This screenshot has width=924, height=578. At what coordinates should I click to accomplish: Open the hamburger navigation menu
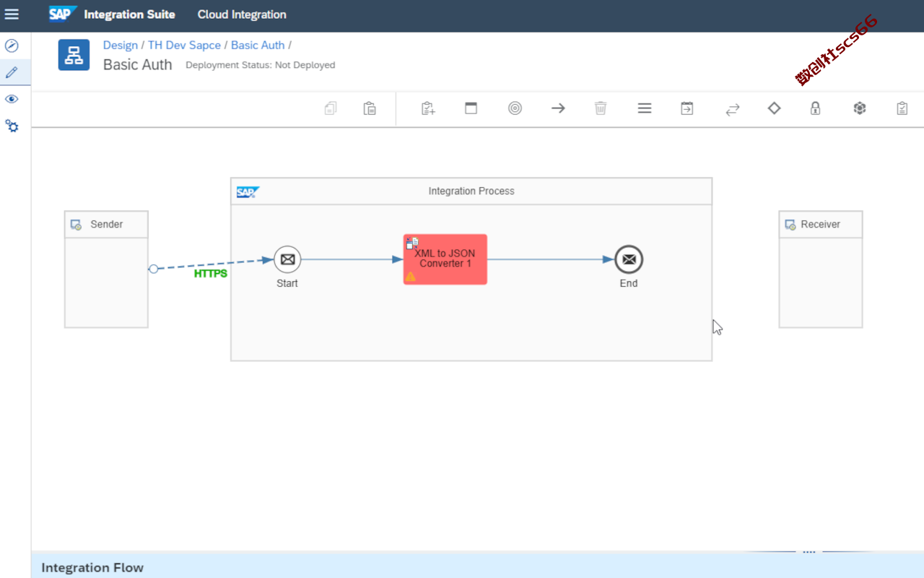[12, 14]
